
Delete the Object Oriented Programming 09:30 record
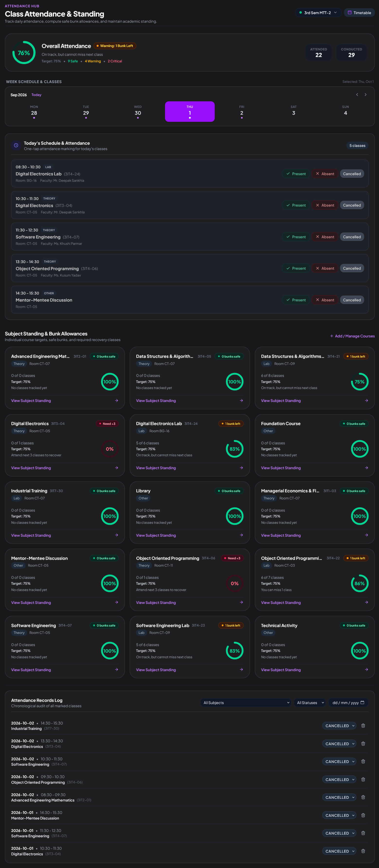click(363, 779)
